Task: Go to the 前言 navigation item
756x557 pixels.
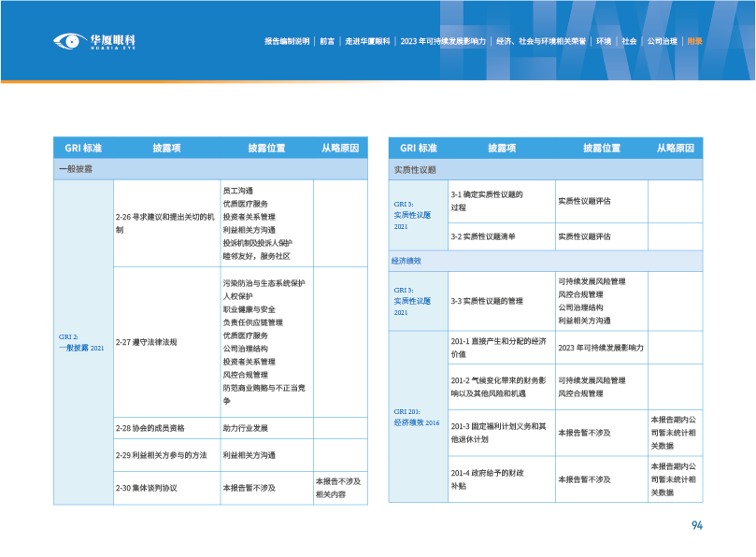Action: point(327,41)
